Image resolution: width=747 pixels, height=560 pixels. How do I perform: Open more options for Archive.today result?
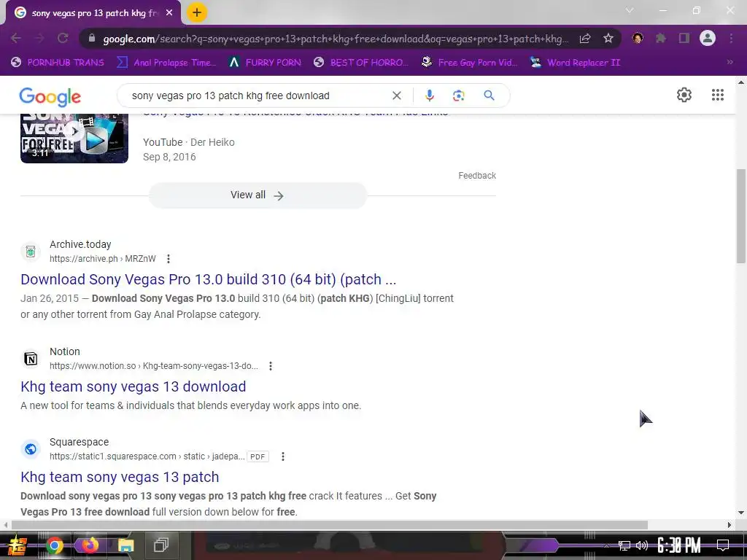tap(169, 259)
